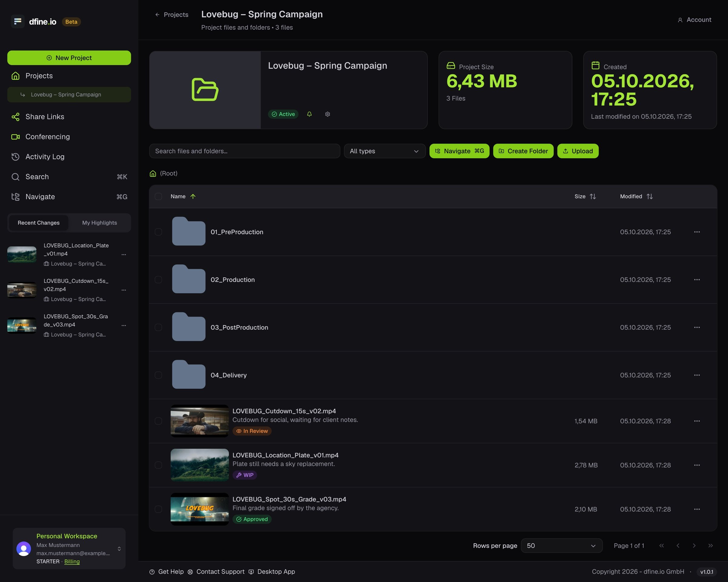Click the Root home breadcrumb icon
The height and width of the screenshot is (582, 728).
[153, 173]
